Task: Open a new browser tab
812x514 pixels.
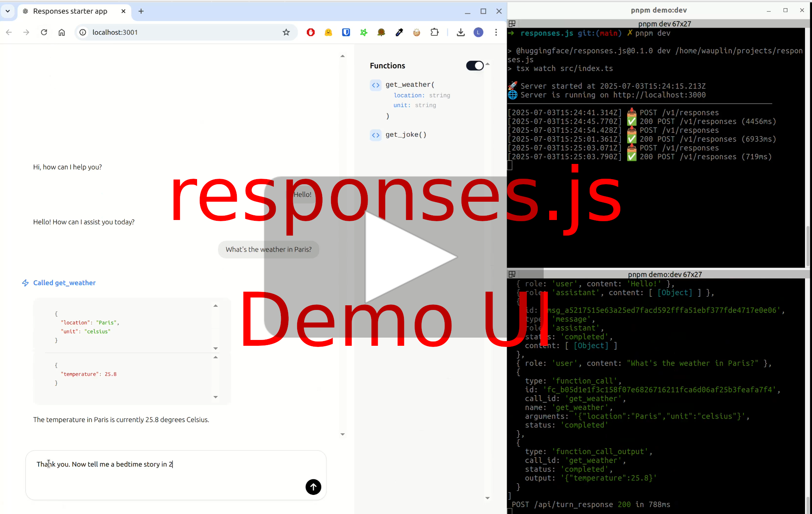Action: coord(141,11)
